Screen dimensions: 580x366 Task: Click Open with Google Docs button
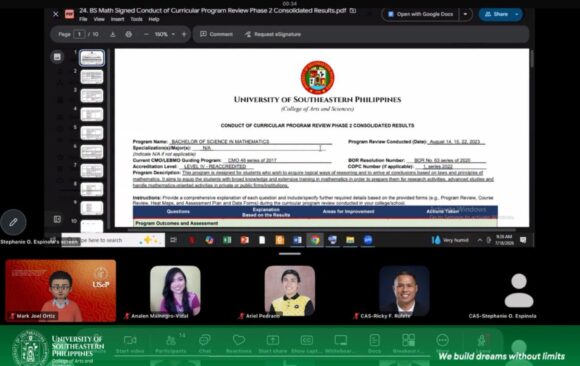(x=421, y=14)
